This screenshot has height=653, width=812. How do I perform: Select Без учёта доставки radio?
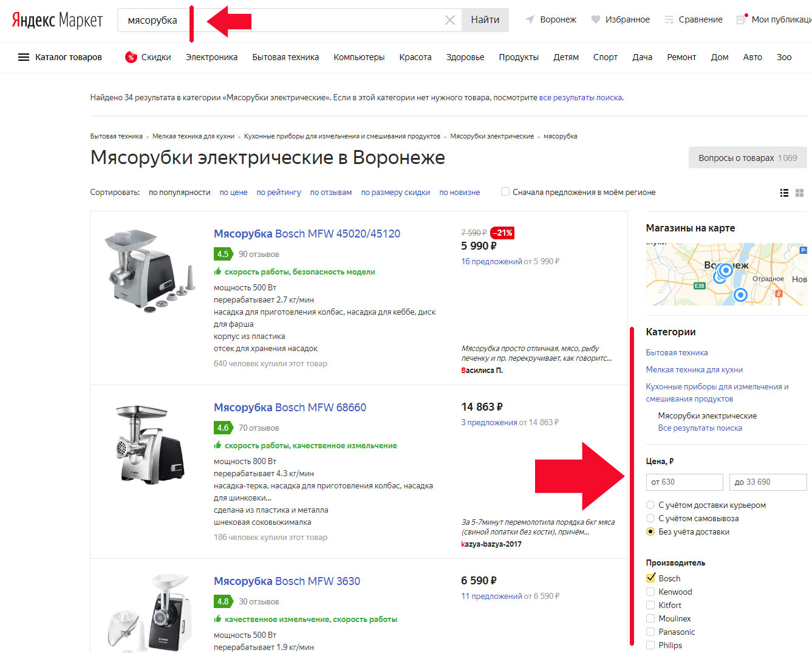point(650,532)
